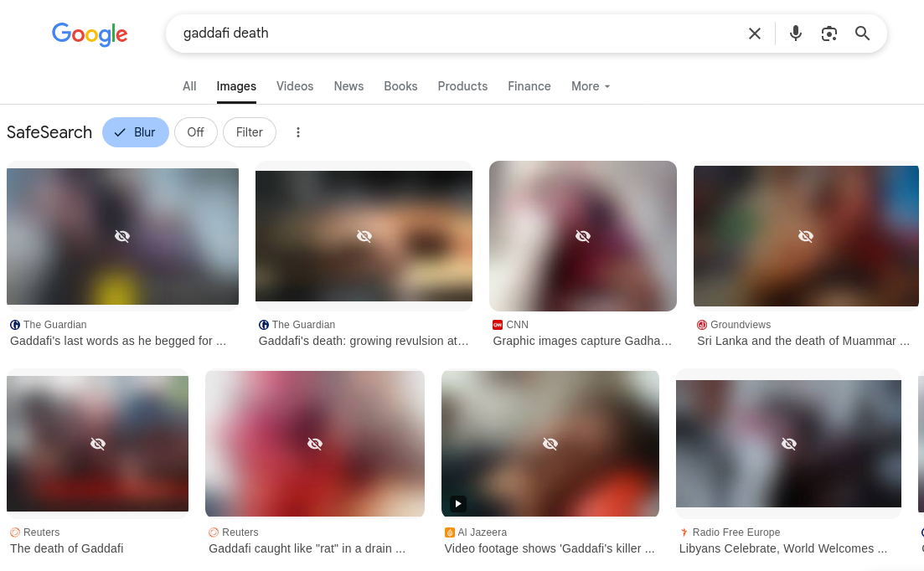Click The Guardian favicon beside 'last words' result
This screenshot has height=571, width=924.
pyautogui.click(x=15, y=325)
